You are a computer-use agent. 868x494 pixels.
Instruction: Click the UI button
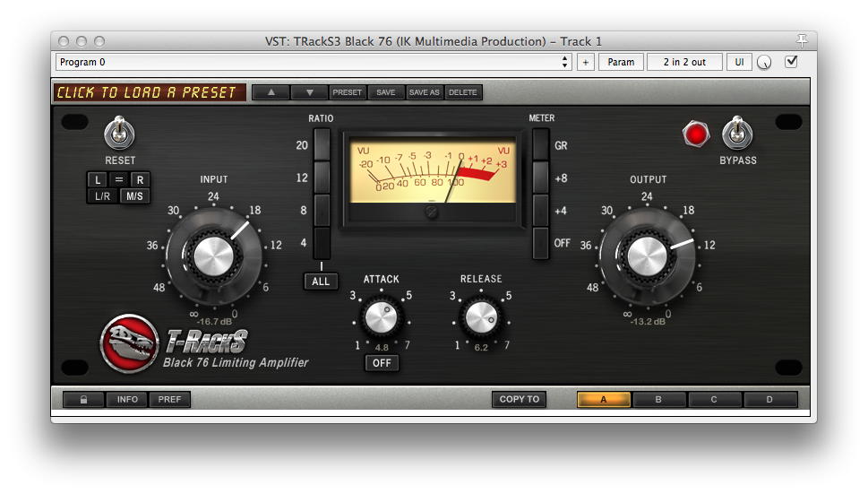click(x=739, y=62)
